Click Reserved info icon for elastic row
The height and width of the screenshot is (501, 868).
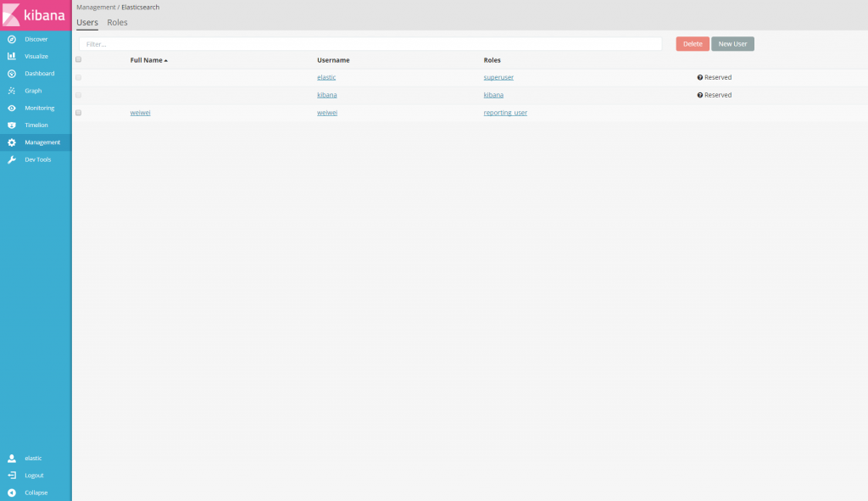(x=699, y=77)
